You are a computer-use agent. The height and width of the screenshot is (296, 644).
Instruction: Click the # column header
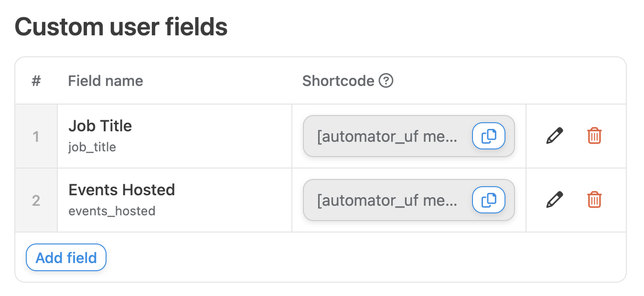tap(36, 81)
